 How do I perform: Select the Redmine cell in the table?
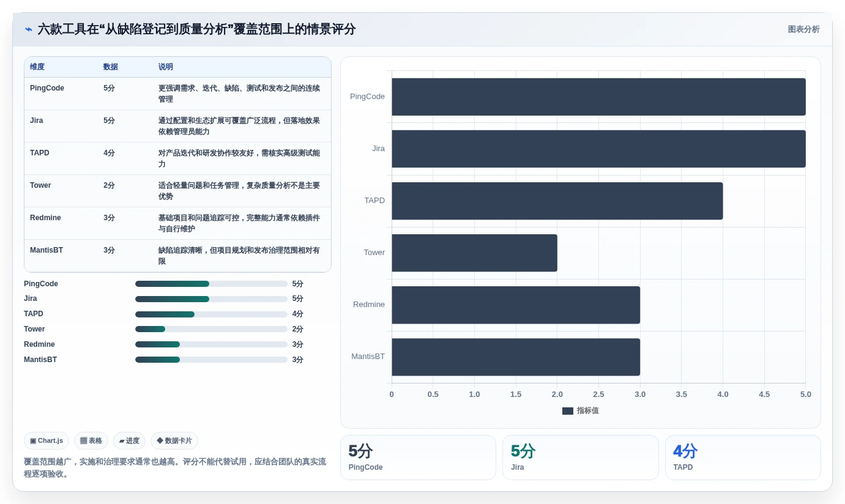click(45, 218)
